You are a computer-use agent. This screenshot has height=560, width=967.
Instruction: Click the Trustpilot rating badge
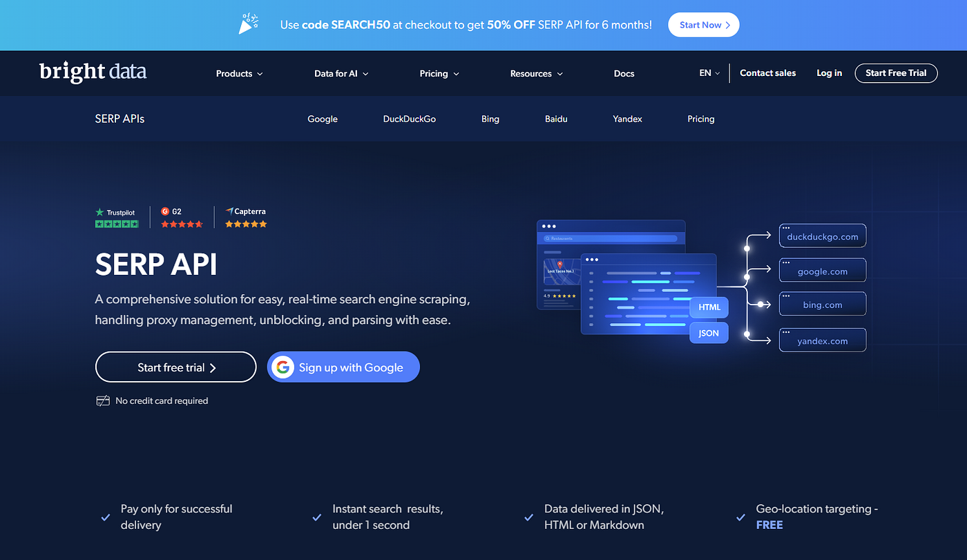pyautogui.click(x=117, y=218)
